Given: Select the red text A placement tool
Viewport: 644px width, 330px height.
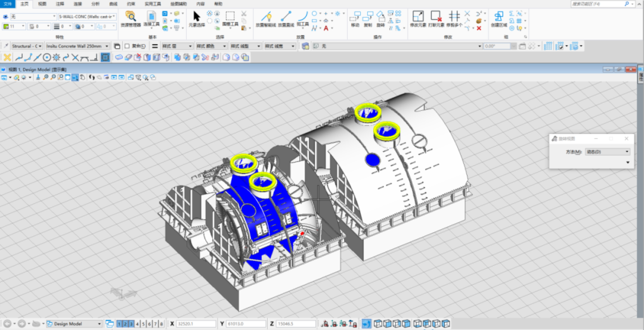Looking at the screenshot, I should 326,29.
